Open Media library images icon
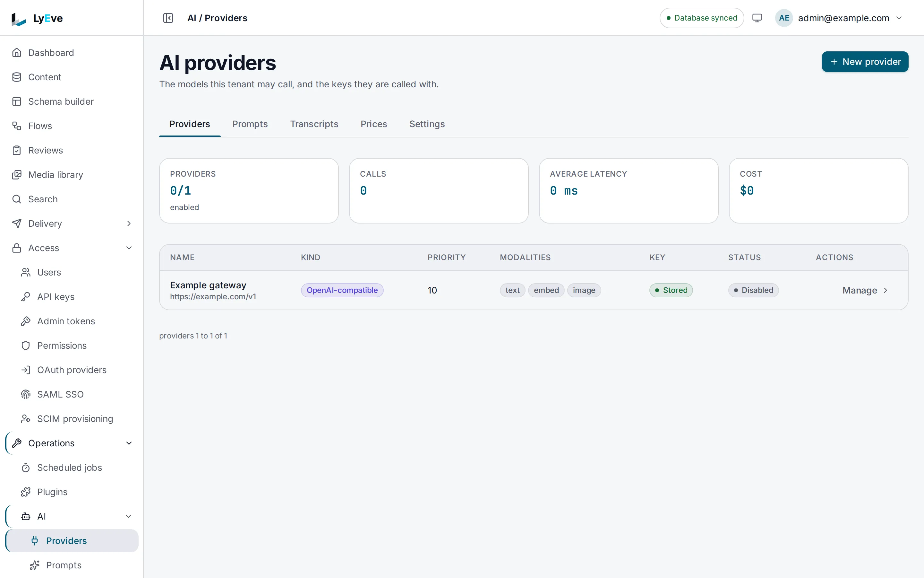This screenshot has width=924, height=578. click(x=17, y=175)
